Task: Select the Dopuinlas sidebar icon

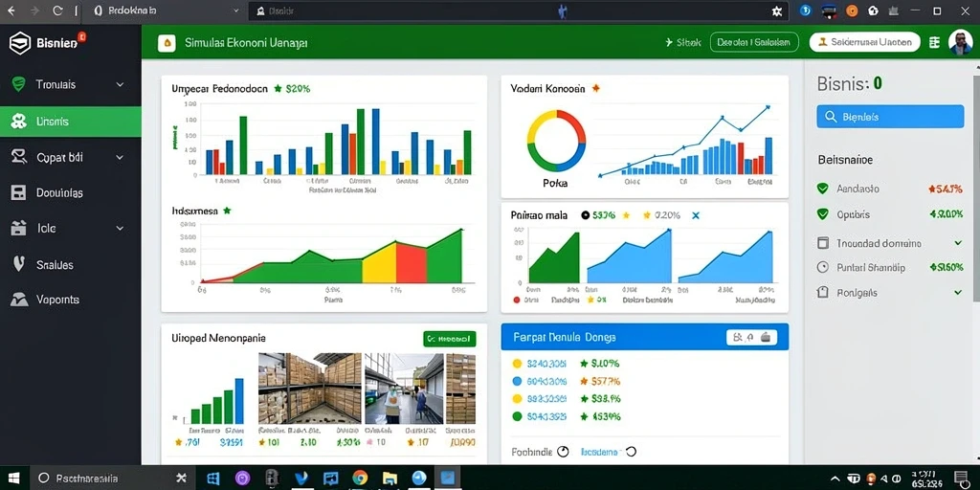Action: [19, 193]
